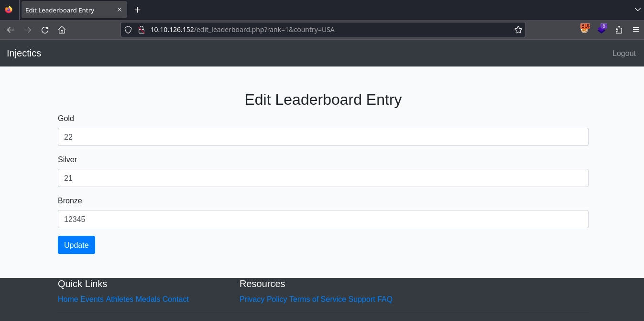Viewport: 644px width, 321px height.
Task: Open the tracking protection shield icon
Action: point(128,30)
